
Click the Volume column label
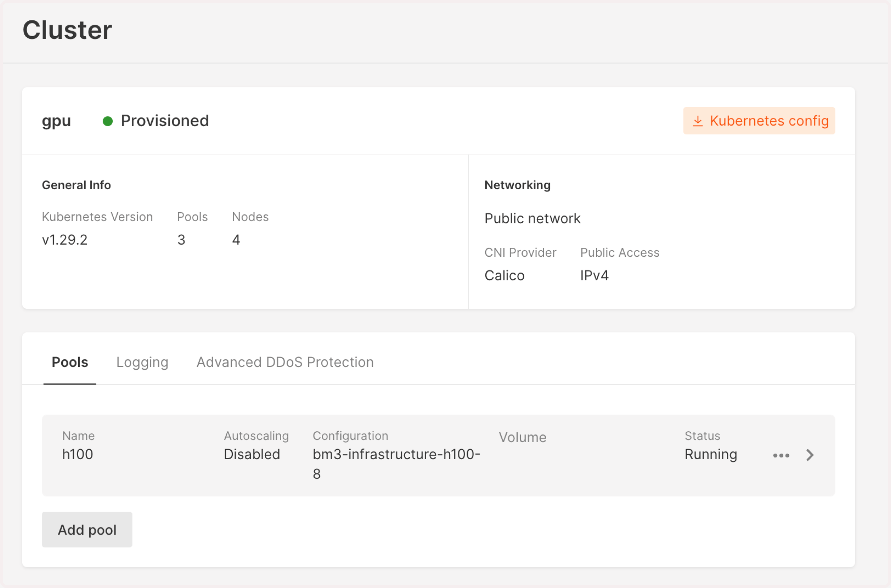tap(522, 437)
